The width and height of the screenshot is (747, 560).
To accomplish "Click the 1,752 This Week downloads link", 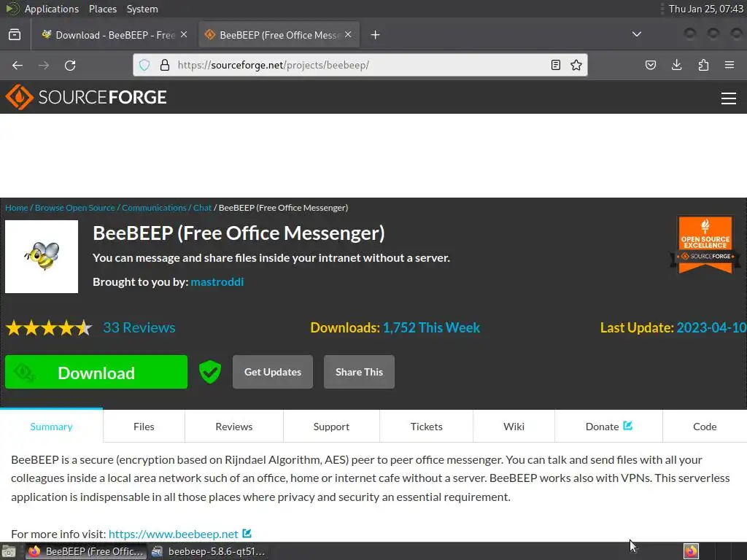I will [x=432, y=327].
